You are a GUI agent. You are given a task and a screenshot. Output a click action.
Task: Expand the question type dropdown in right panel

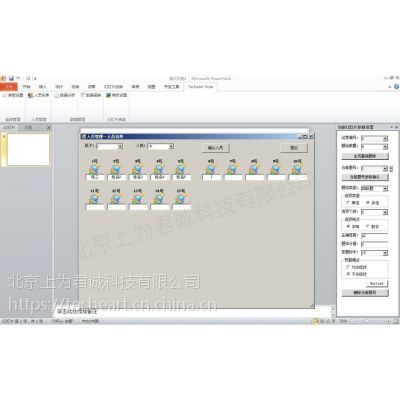[375, 189]
